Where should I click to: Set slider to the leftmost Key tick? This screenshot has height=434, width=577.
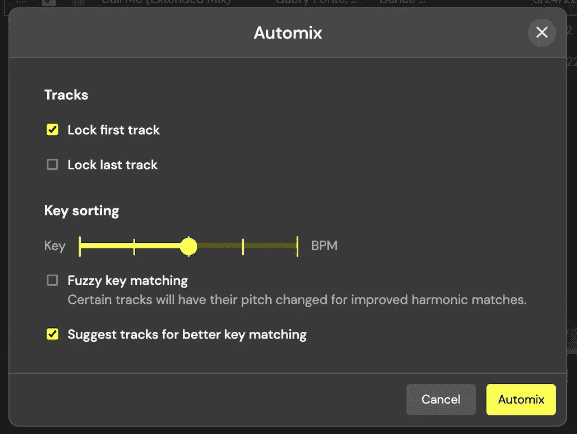[x=80, y=246]
